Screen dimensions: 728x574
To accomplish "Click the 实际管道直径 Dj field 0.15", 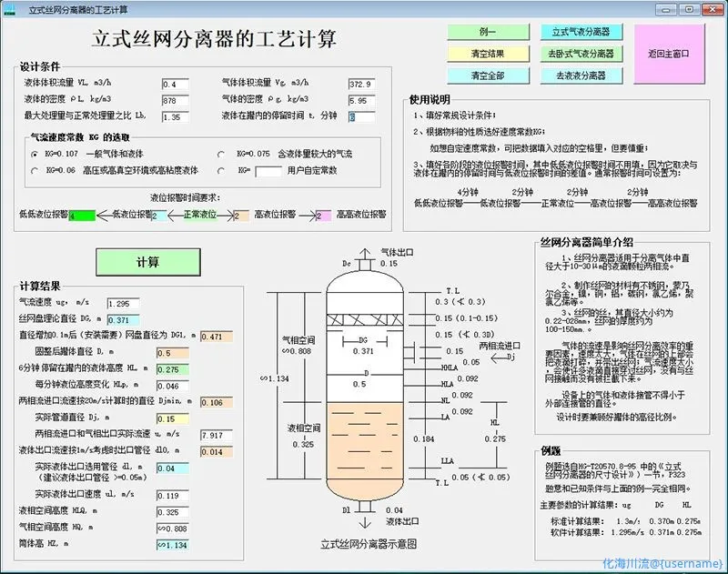I will tap(173, 419).
